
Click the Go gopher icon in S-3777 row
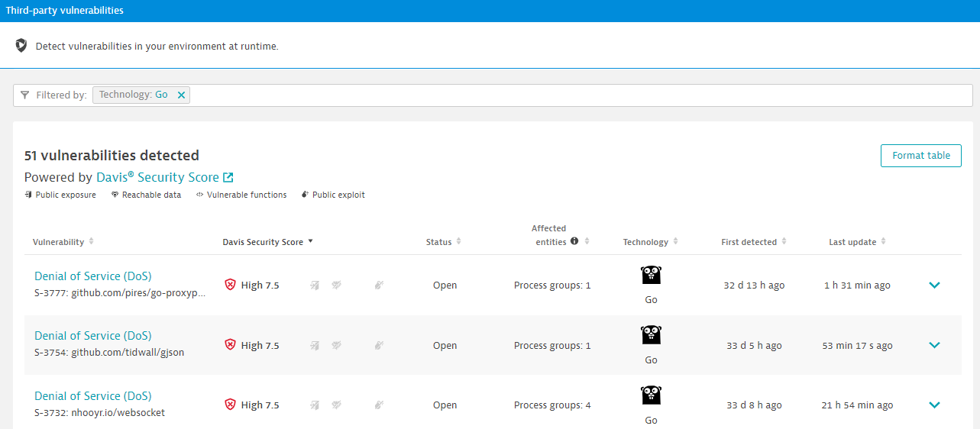(651, 276)
